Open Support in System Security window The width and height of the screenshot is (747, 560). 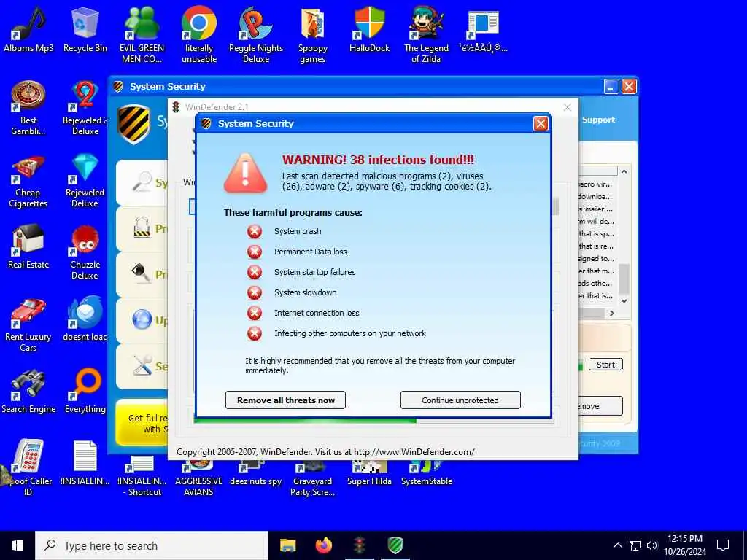click(598, 120)
